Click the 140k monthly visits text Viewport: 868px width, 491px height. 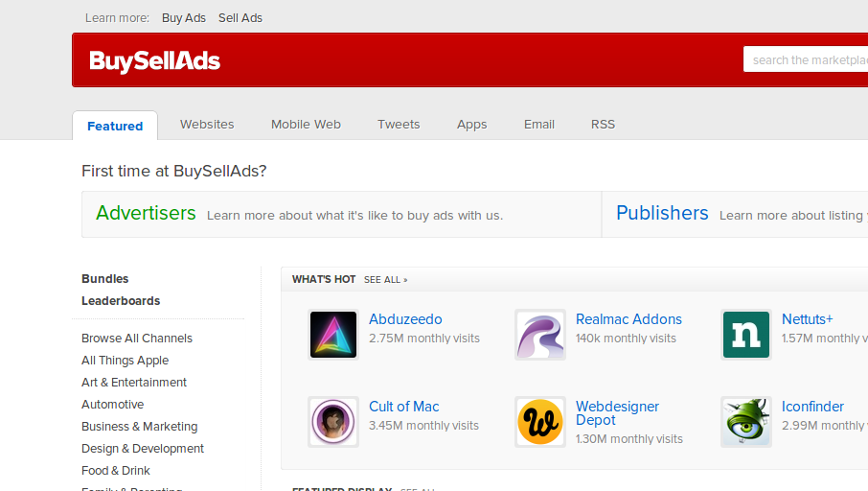tap(626, 339)
